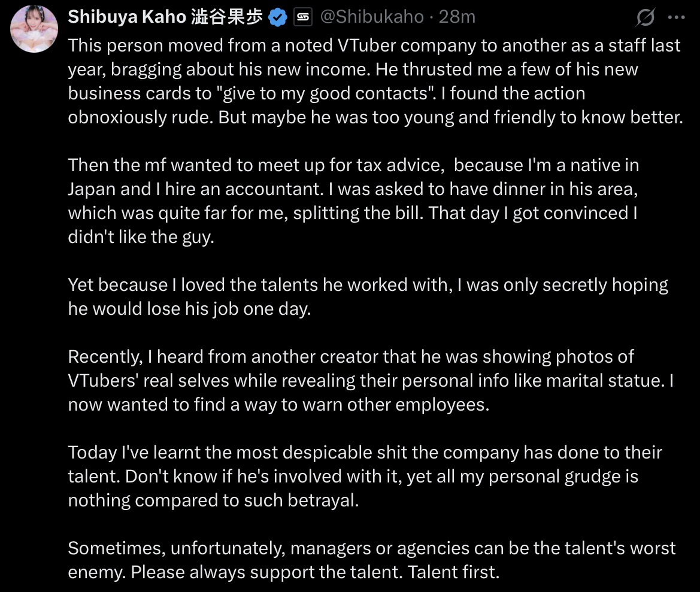Click the paragraph starting "Today I've learnt"
This screenshot has width=700, height=592.
point(365,476)
